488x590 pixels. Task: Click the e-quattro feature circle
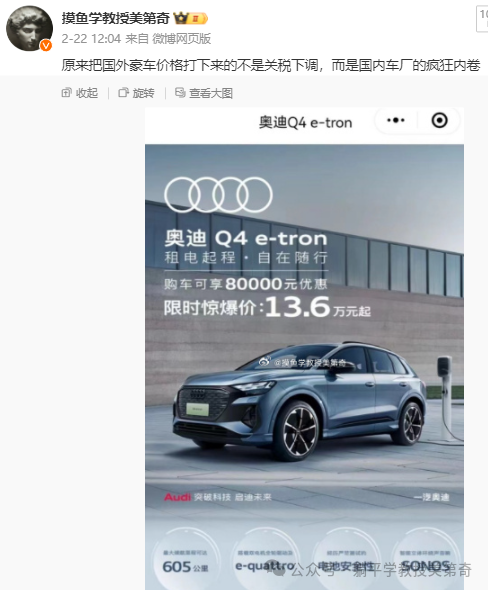[x=266, y=558]
